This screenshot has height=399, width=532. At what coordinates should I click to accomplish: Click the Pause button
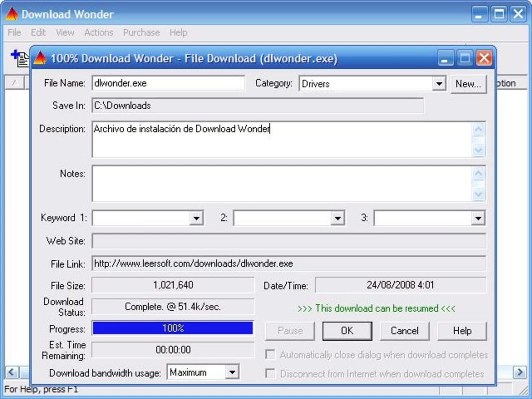[x=290, y=331]
